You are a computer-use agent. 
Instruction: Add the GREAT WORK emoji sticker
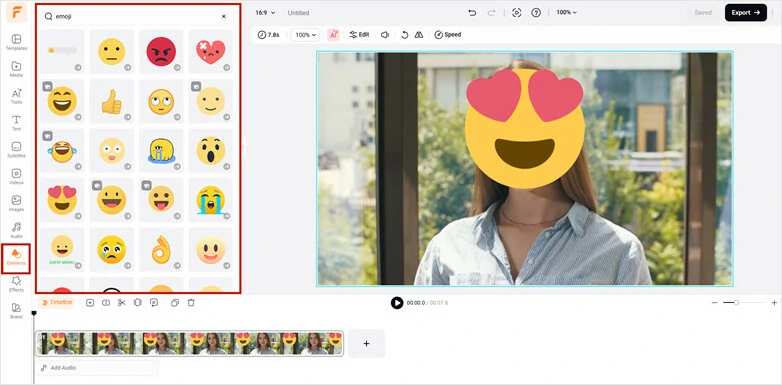pyautogui.click(x=62, y=250)
